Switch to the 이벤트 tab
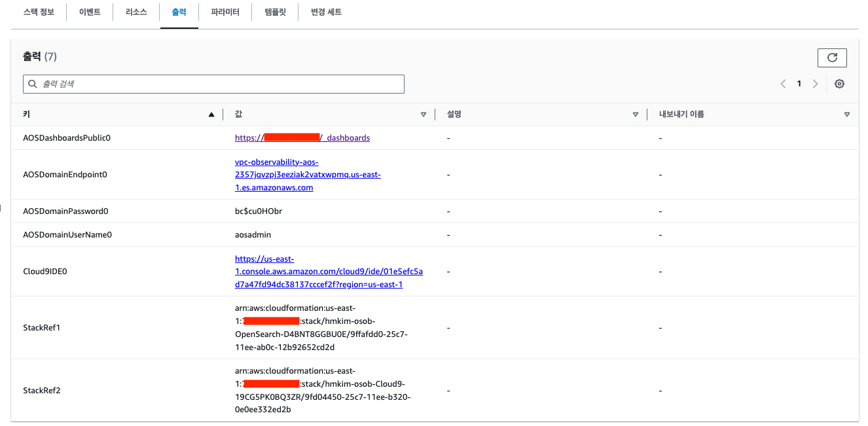868x426 pixels. (x=90, y=12)
